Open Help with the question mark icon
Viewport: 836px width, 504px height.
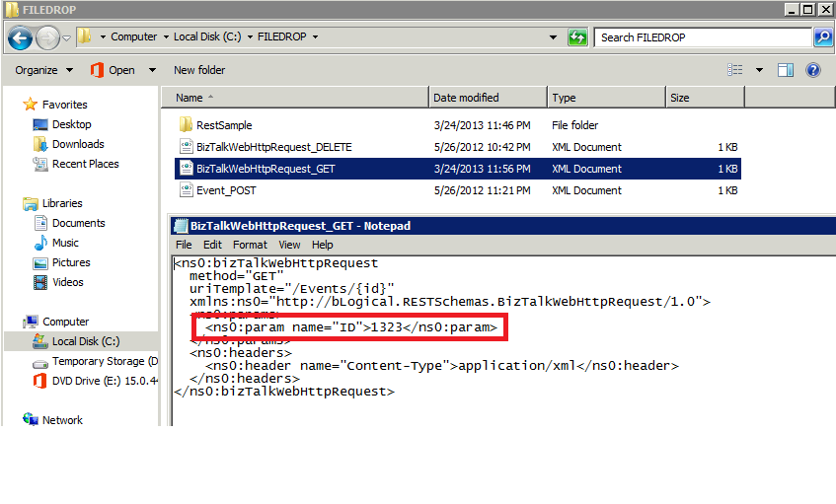click(813, 70)
